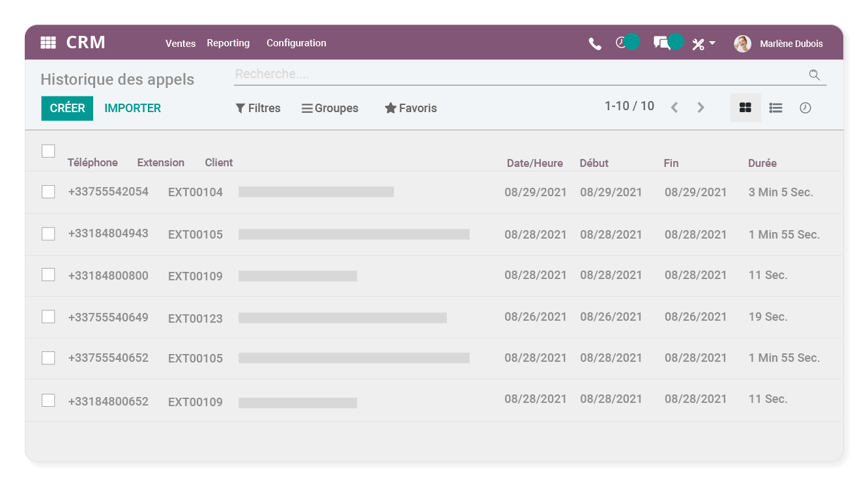The height and width of the screenshot is (487, 868).
Task: Open the activity clock view
Action: 805,108
